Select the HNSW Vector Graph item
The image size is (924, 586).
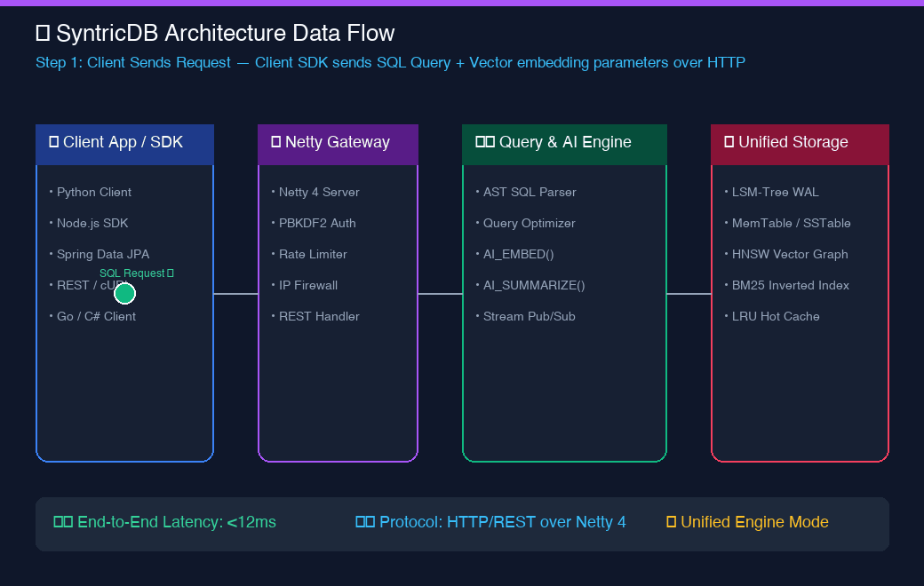pyautogui.click(x=786, y=255)
